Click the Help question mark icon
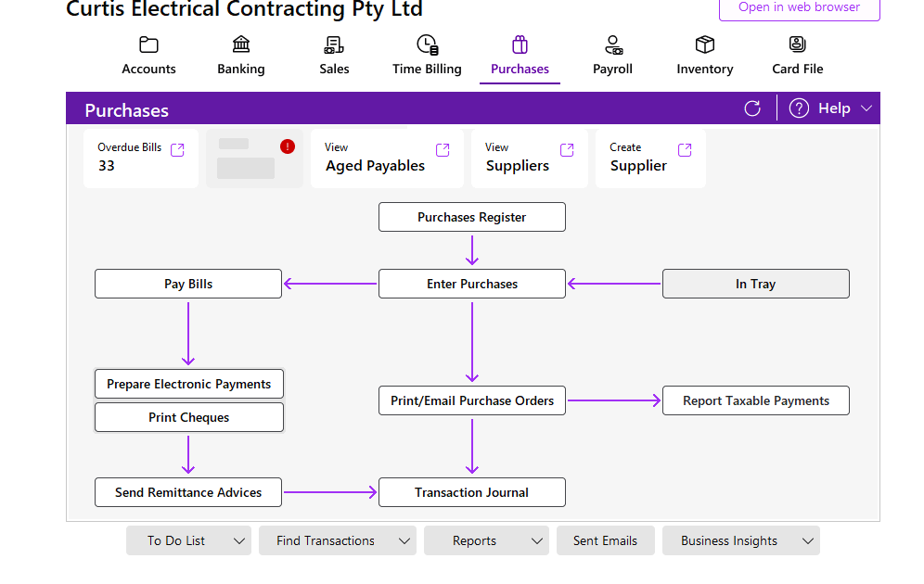Screen dimensions: 924x584 799,108
